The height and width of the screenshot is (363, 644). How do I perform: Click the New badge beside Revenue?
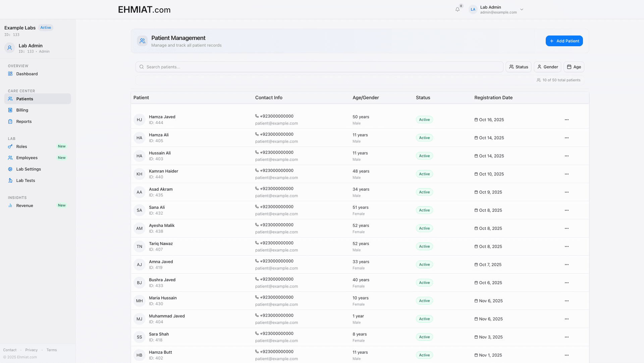pyautogui.click(x=62, y=205)
